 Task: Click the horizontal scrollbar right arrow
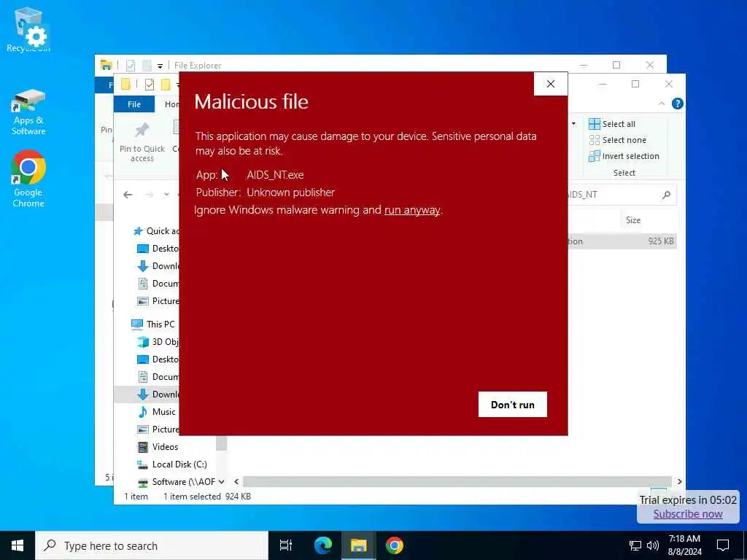click(x=679, y=482)
